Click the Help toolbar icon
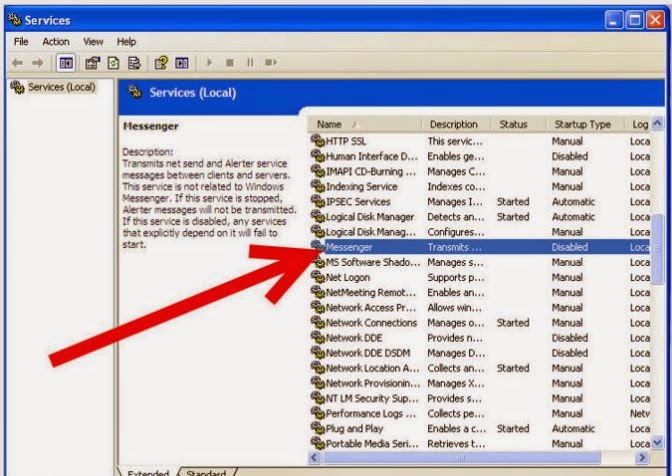The image size is (672, 476). click(161, 63)
